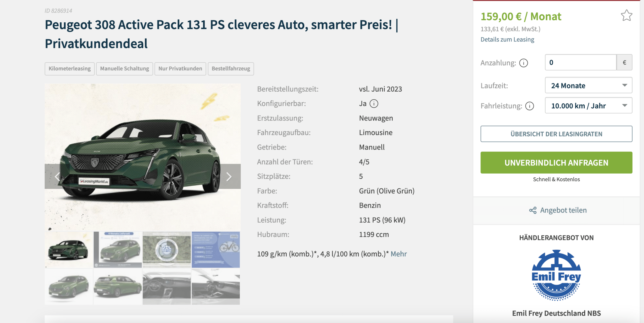
Task: Open Fahrleistung info icon
Action: point(530,106)
